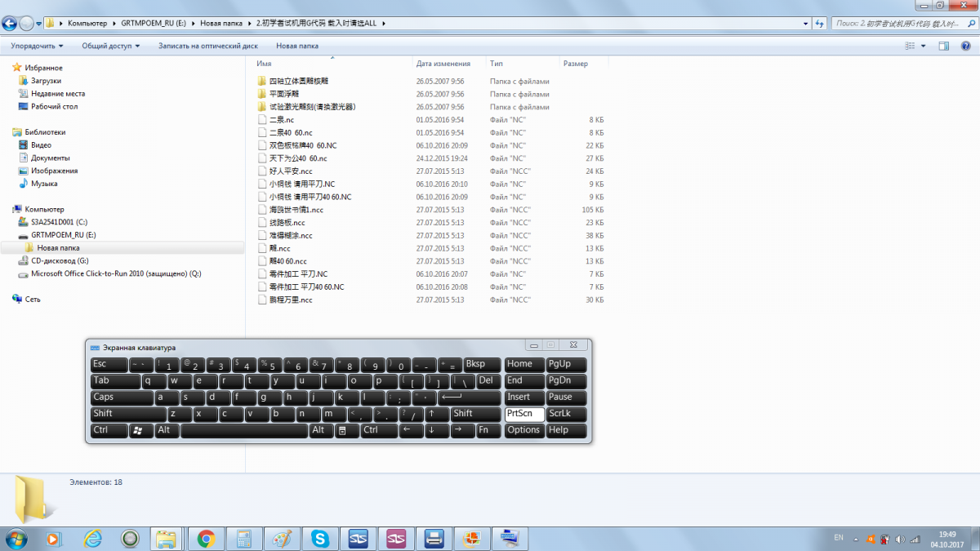Toggle the ScrLk key on the on-screen keyboard
The width and height of the screenshot is (980, 551).
click(567, 414)
